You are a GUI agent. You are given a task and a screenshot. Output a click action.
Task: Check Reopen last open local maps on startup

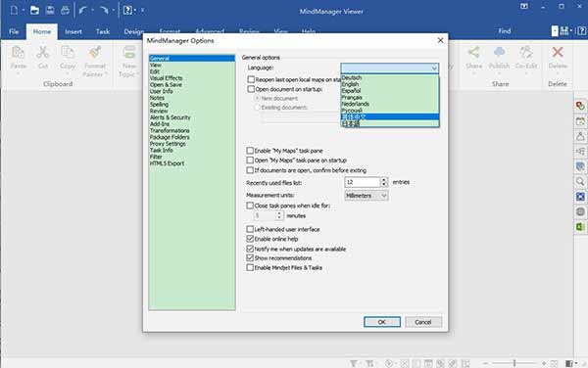251,79
